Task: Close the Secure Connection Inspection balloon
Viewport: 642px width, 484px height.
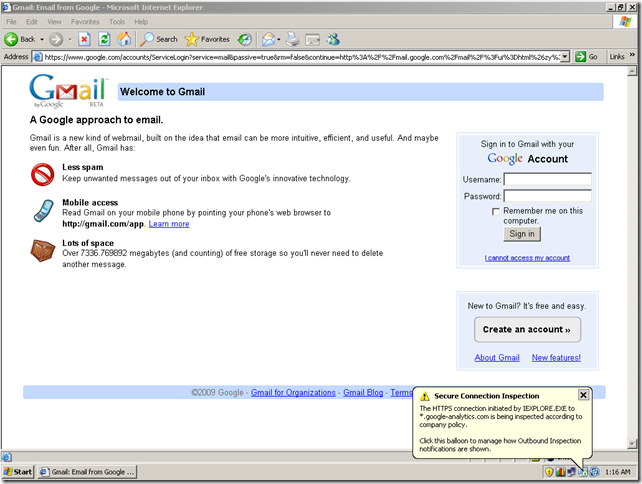Action: point(583,395)
